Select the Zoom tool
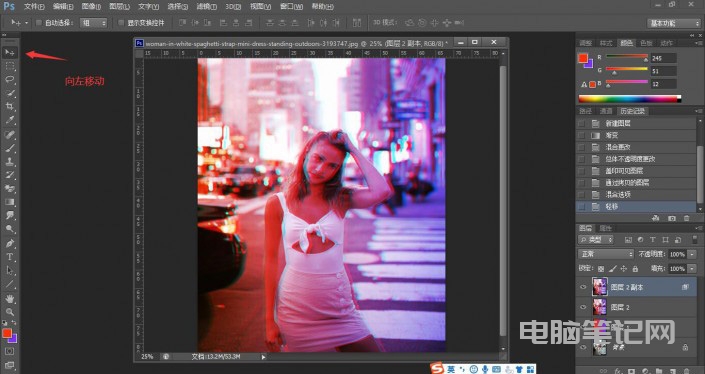This screenshot has width=705, height=374. (x=10, y=312)
